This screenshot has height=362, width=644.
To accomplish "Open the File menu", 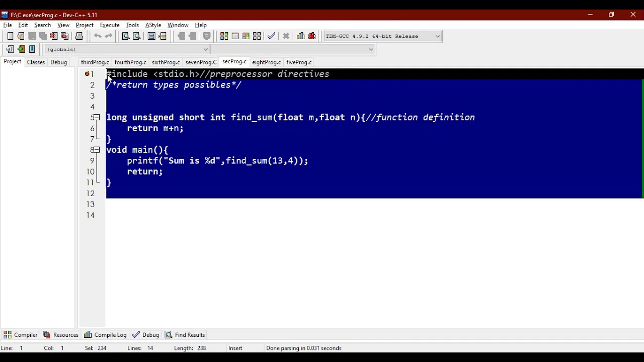I will [x=8, y=25].
